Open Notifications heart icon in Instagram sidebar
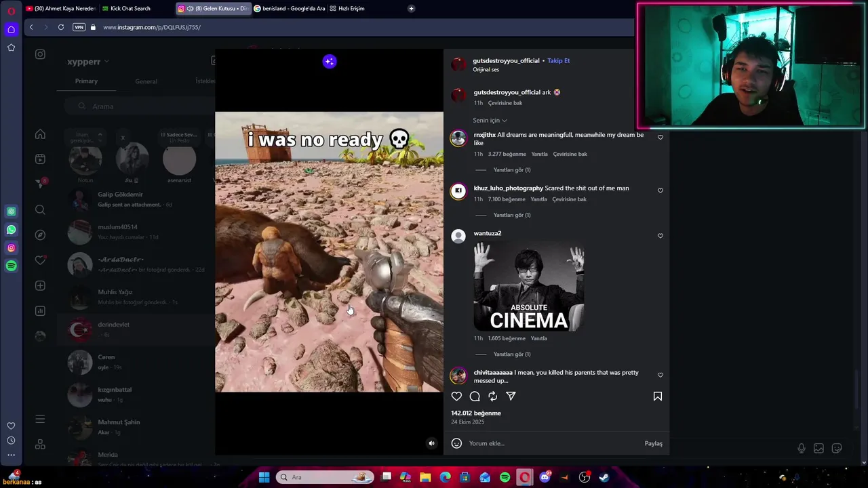The height and width of the screenshot is (488, 868). pyautogui.click(x=40, y=260)
